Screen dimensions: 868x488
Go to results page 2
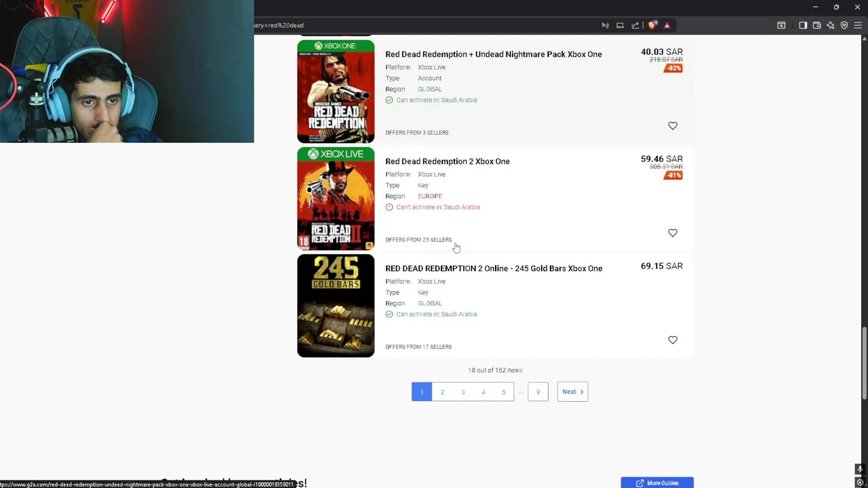pyautogui.click(x=442, y=392)
